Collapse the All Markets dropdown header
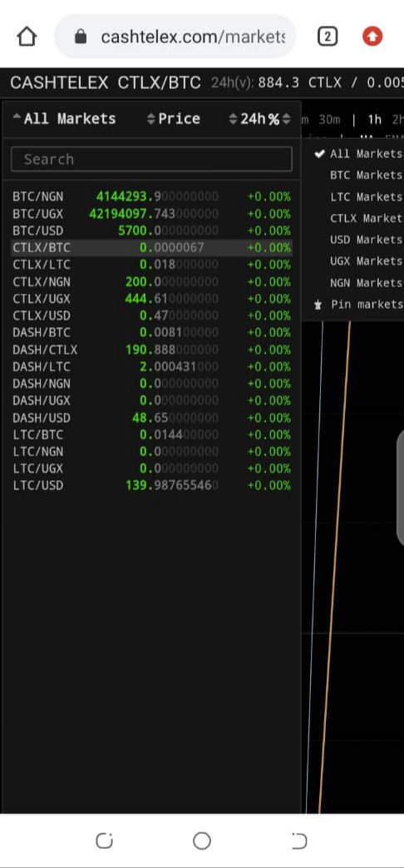Image resolution: width=404 pixels, height=868 pixels. point(64,118)
